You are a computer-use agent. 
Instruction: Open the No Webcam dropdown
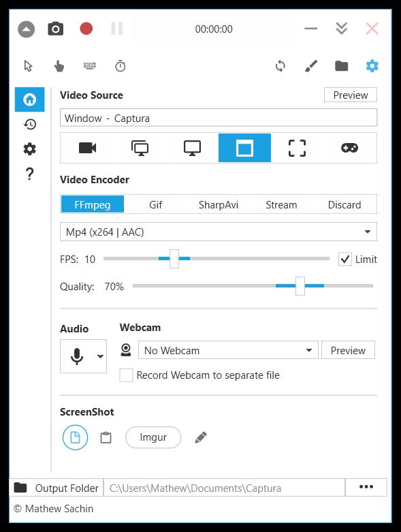228,350
